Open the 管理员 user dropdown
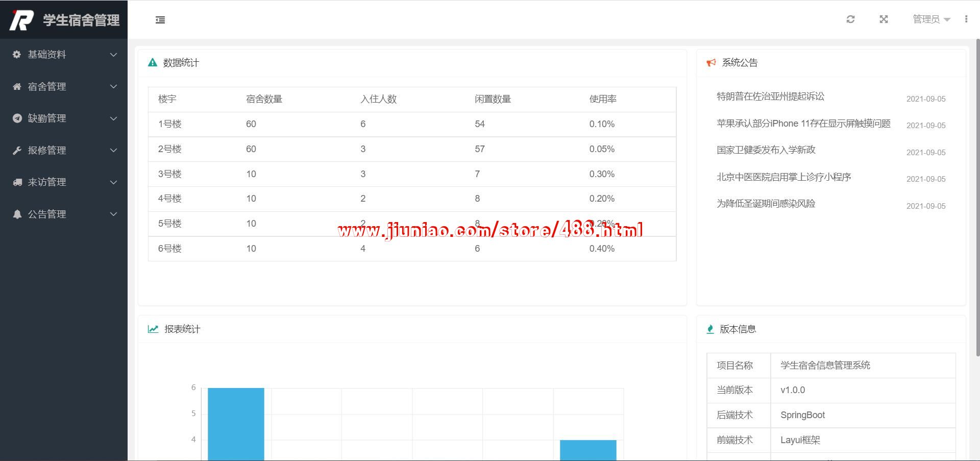 pos(931,19)
